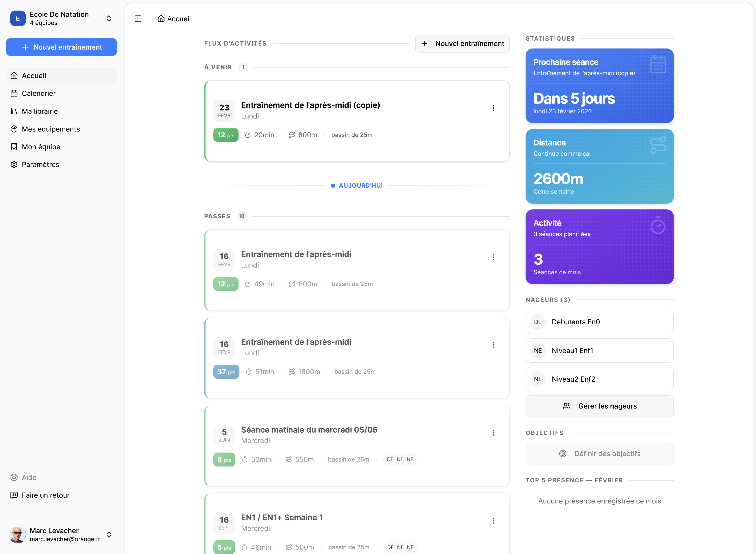756x554 pixels.
Task: Toggle the sidebar panel icon
Action: point(138,19)
